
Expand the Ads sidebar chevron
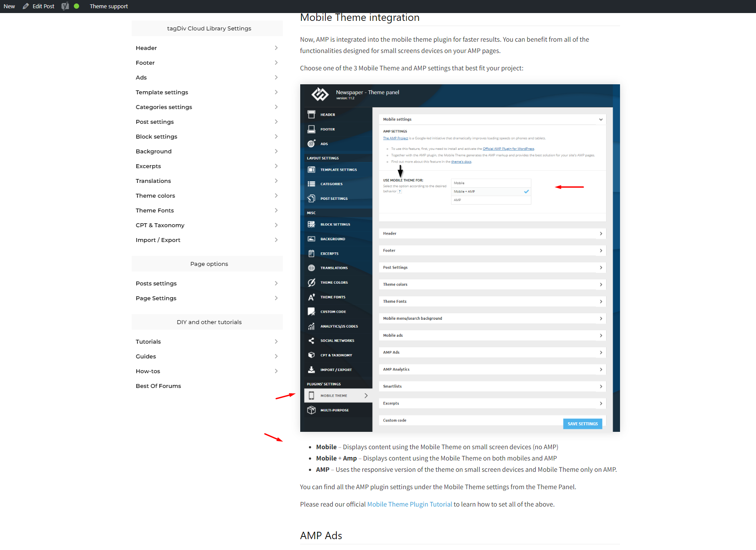pyautogui.click(x=276, y=77)
